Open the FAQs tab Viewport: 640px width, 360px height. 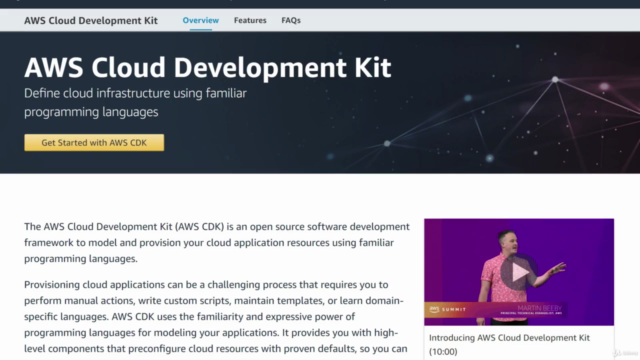[x=291, y=20]
